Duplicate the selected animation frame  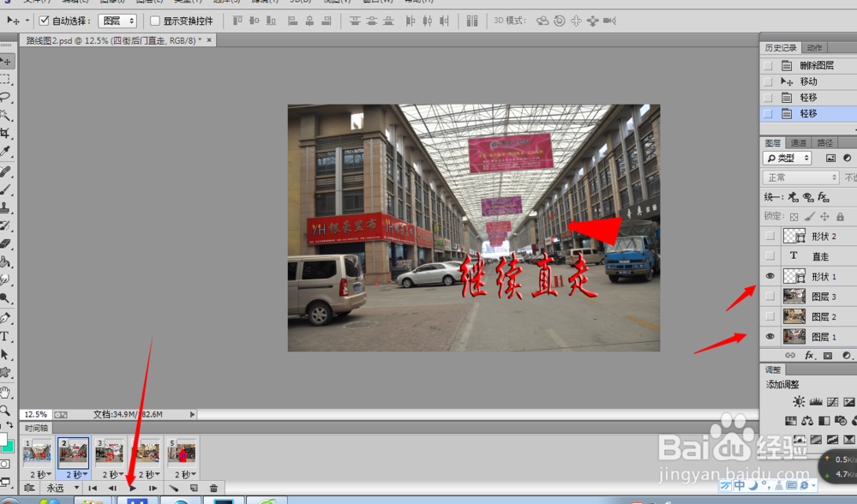[x=194, y=489]
